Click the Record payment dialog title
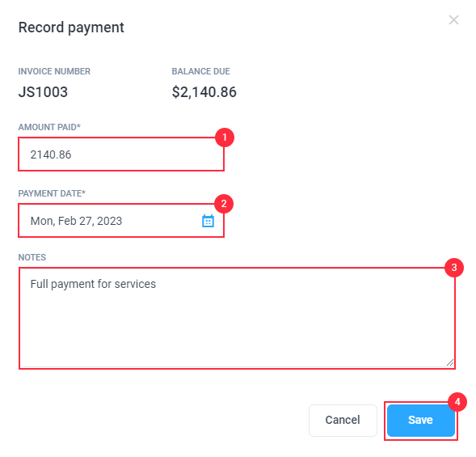Image resolution: width=476 pixels, height=457 pixels. 71,28
